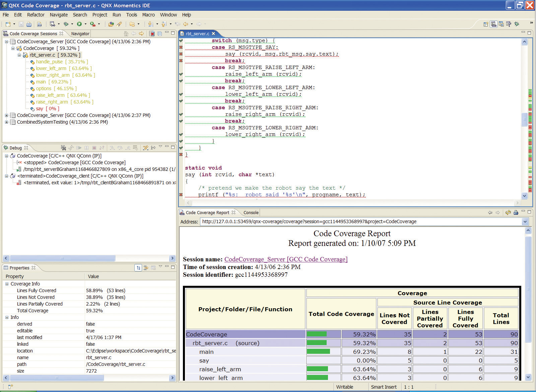Click inside the report Address URL field

tap(361, 221)
